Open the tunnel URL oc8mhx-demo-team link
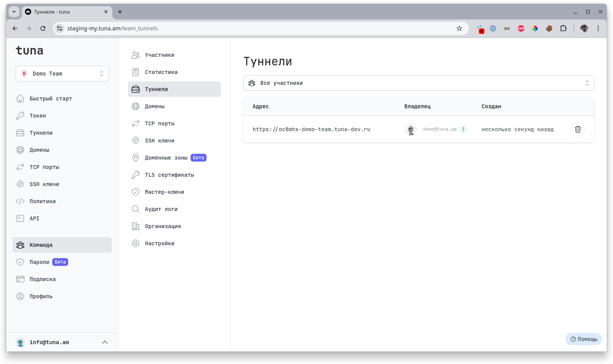Image resolution: width=613 pixels, height=364 pixels. (x=311, y=129)
